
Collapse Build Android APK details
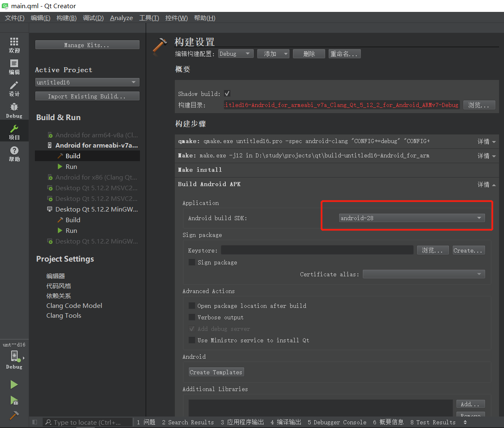pyautogui.click(x=487, y=184)
